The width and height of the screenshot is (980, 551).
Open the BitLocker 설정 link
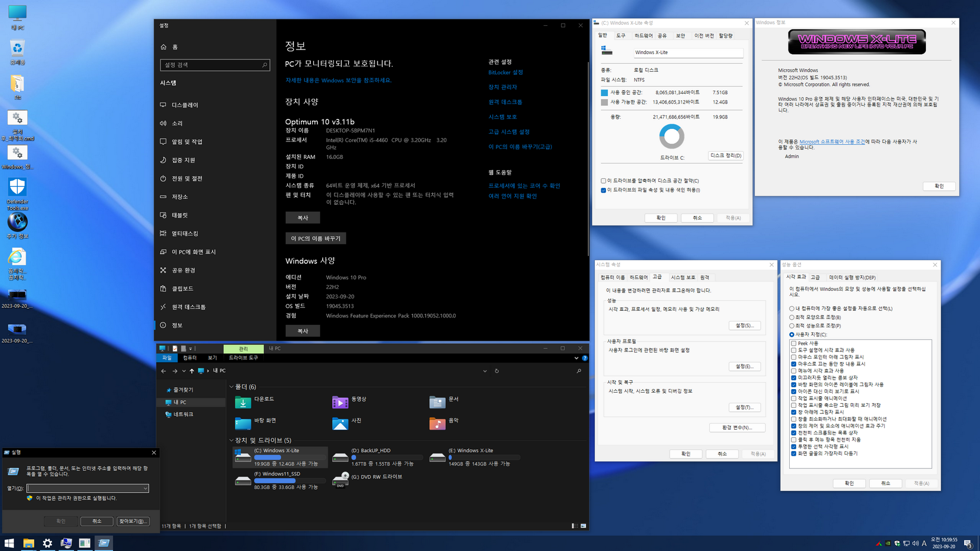[x=505, y=72]
